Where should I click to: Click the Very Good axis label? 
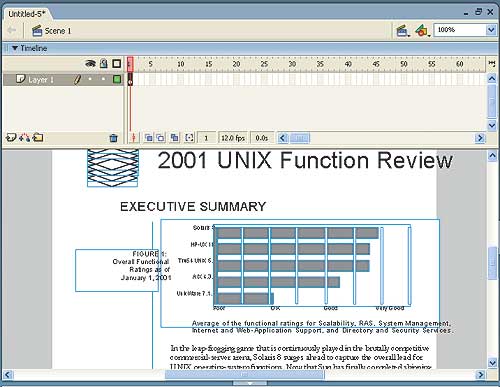pyautogui.click(x=390, y=308)
